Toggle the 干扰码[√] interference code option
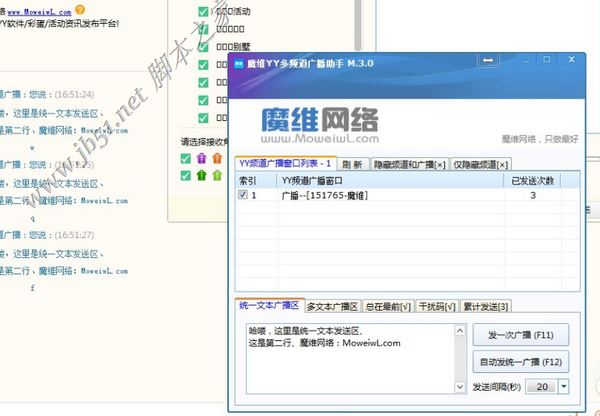 pos(437,307)
